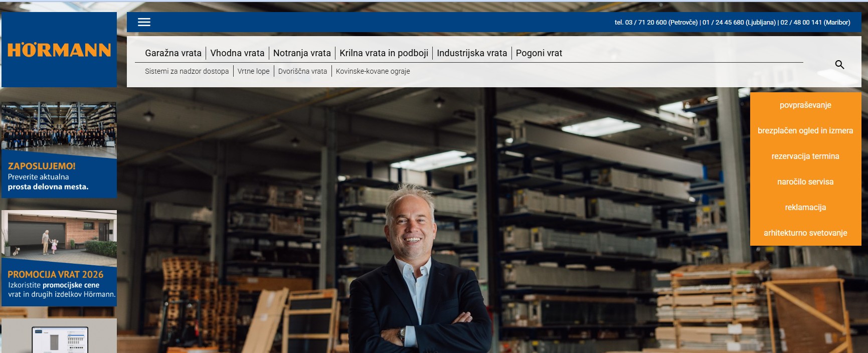
Task: Select Notranja vrata menu item
Action: [302, 53]
